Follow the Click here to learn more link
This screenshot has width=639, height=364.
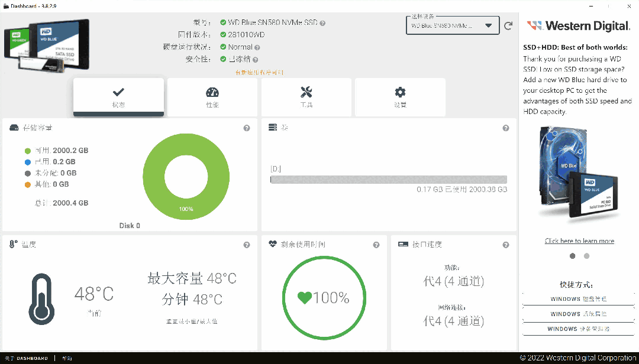579,240
